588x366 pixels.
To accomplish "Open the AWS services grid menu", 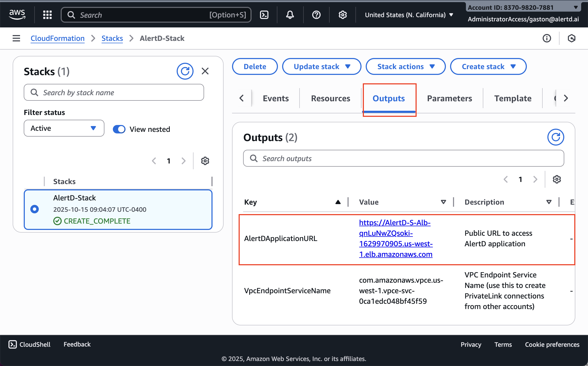I will [47, 15].
